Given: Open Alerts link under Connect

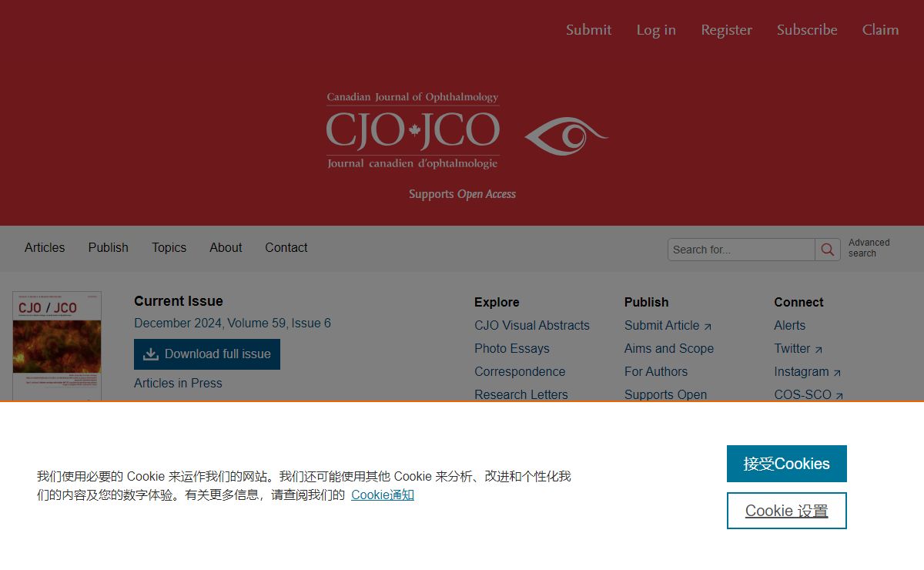Looking at the screenshot, I should [x=789, y=326].
